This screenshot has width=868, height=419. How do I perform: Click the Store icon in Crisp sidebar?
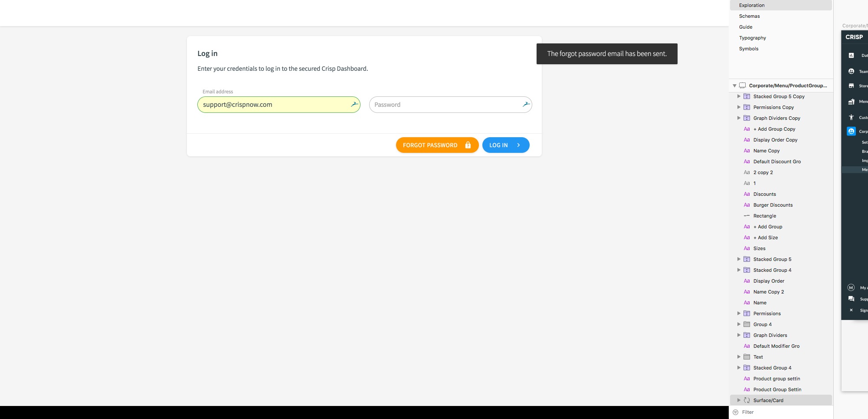(x=851, y=86)
